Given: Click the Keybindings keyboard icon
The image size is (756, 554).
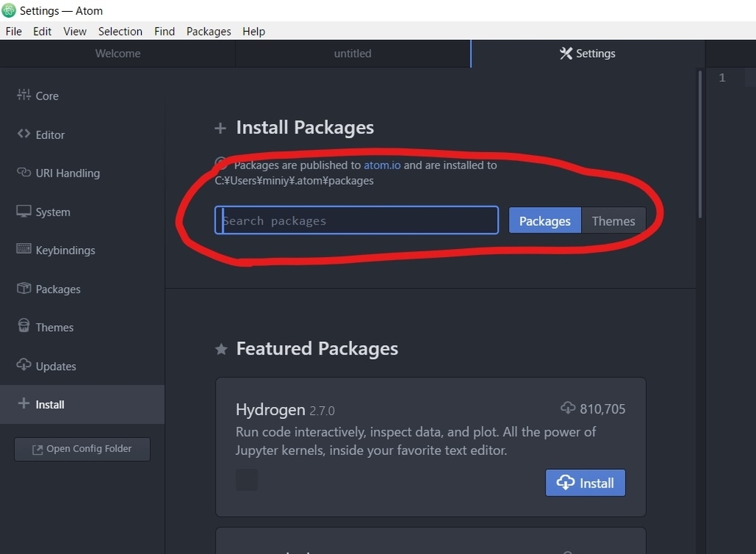Looking at the screenshot, I should pyautogui.click(x=24, y=250).
